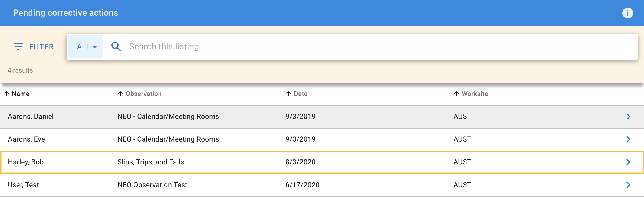Expand Aarons, Daniel row chevron
The height and width of the screenshot is (198, 644).
tap(628, 117)
